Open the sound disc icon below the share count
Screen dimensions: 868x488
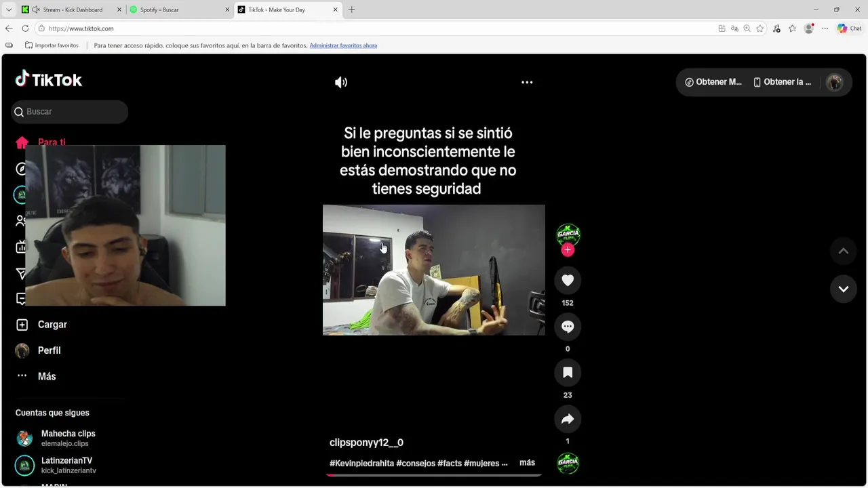click(568, 464)
